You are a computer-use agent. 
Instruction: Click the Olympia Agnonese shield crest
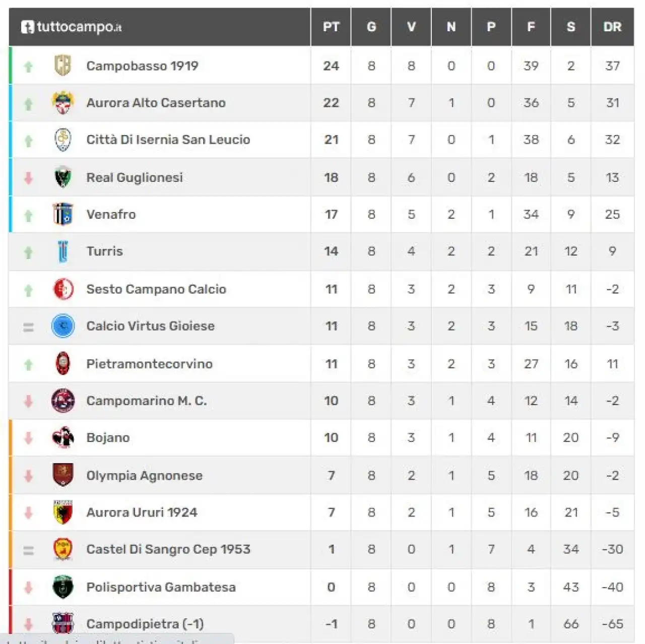[x=63, y=475]
